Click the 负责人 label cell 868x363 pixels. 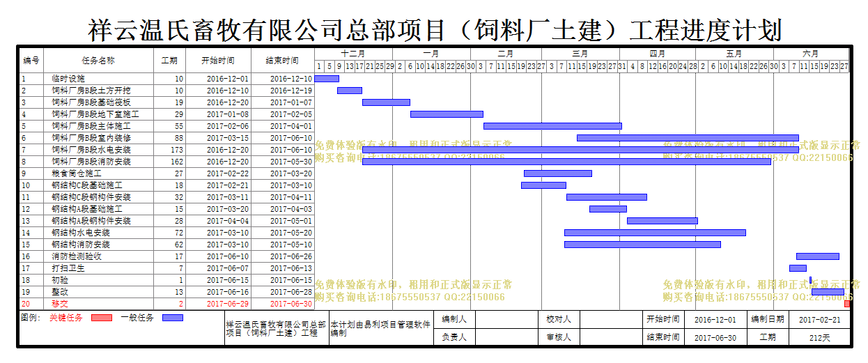pos(454,337)
